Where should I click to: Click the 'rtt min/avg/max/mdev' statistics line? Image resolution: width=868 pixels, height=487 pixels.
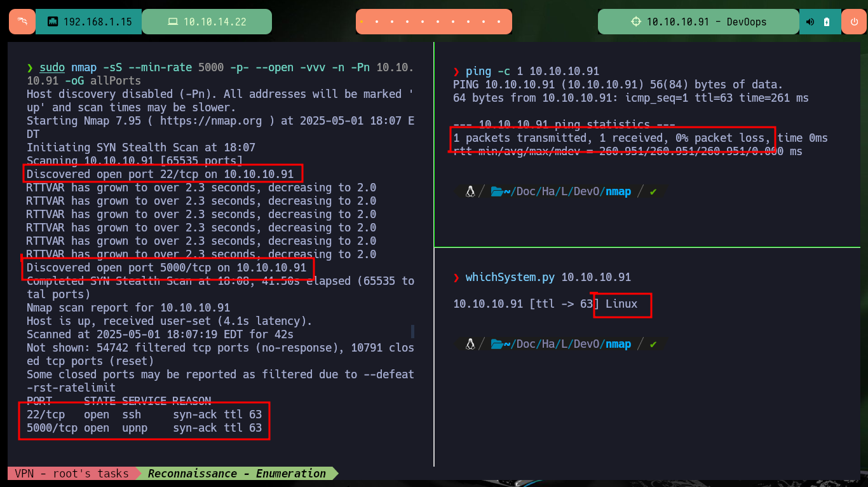(x=628, y=151)
